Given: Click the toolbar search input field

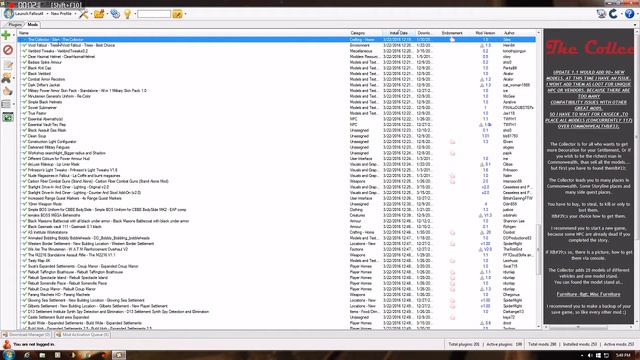Looking at the screenshot, I should [154, 14].
